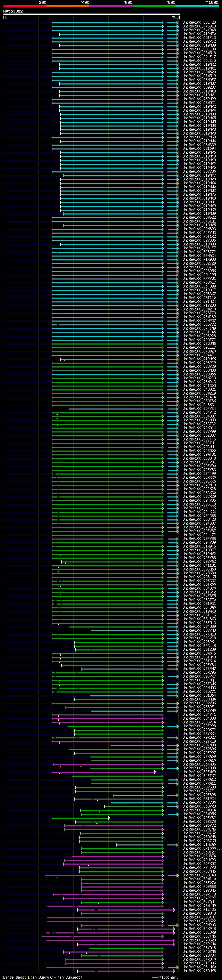Select the UniRef100_Q41305 label
The width and height of the screenshot is (222, 980).
click(x=199, y=386)
